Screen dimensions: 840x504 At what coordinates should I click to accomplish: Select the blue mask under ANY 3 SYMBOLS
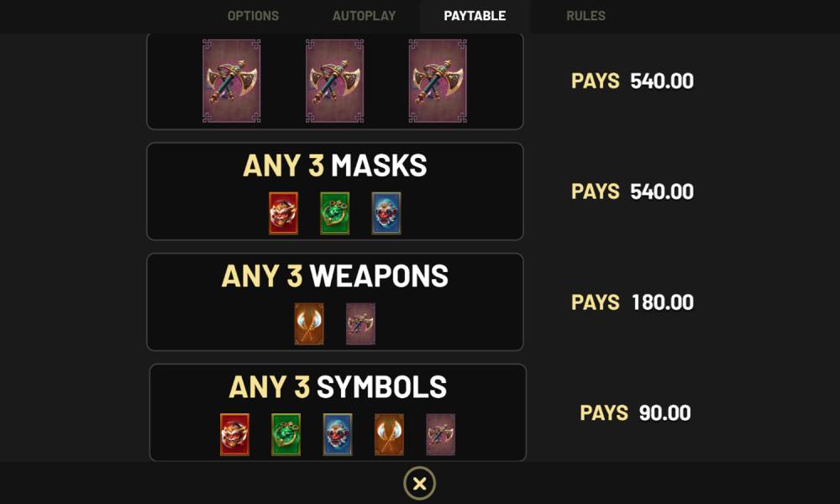point(338,434)
